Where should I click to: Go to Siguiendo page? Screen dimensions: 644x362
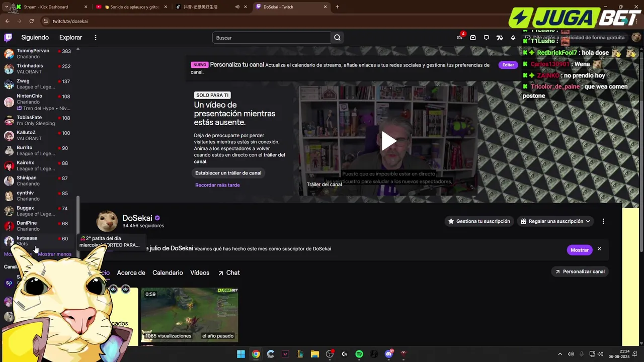[x=35, y=38]
